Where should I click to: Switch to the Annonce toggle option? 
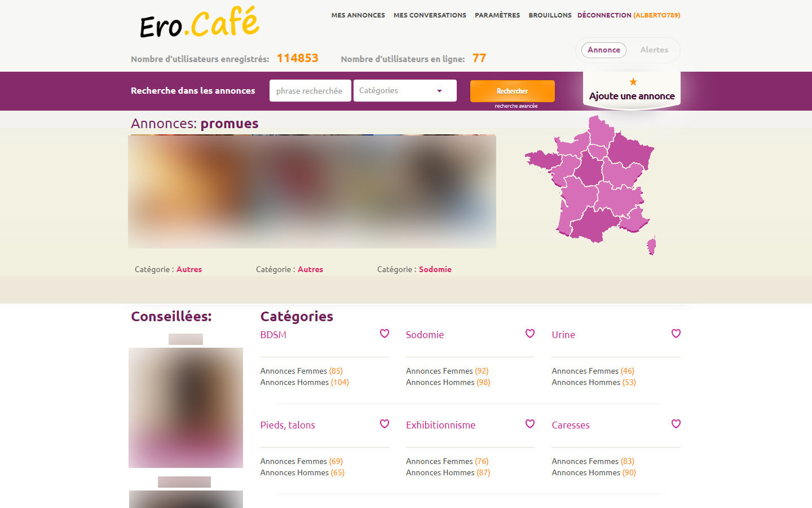coord(603,50)
